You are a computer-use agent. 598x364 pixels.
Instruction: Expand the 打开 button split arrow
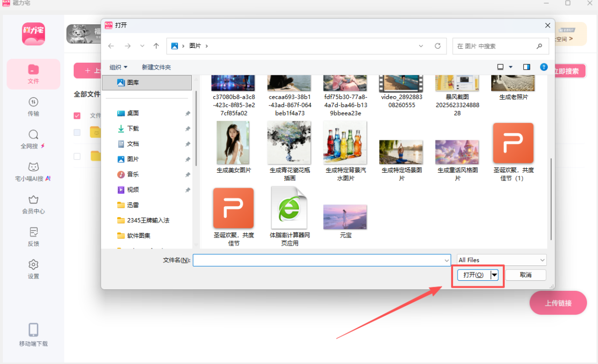click(494, 275)
